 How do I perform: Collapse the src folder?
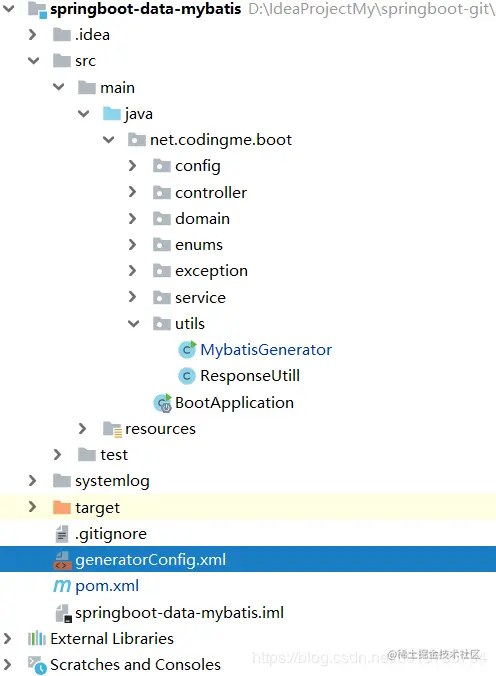(34, 61)
